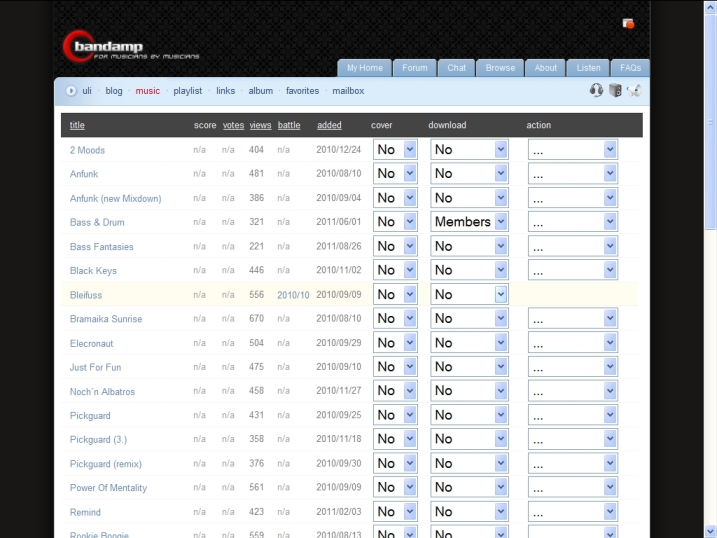Open the Black Keys song
This screenshot has height=538, width=717.
pos(93,271)
